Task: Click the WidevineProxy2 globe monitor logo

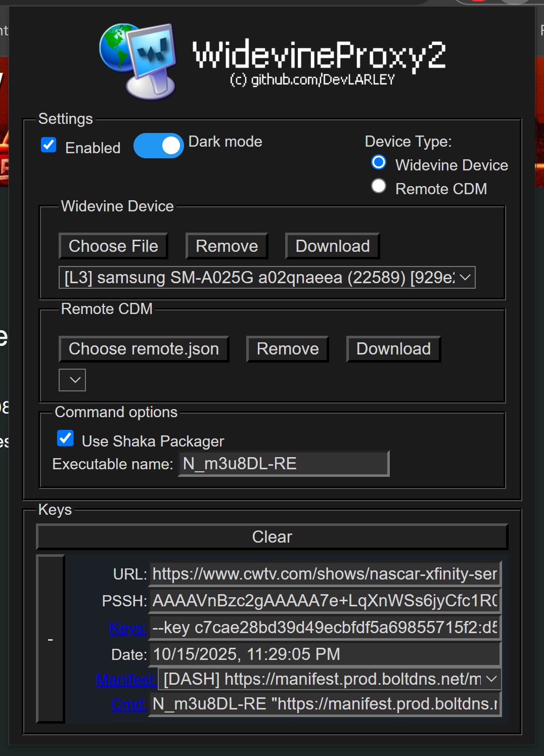Action: coord(138,61)
